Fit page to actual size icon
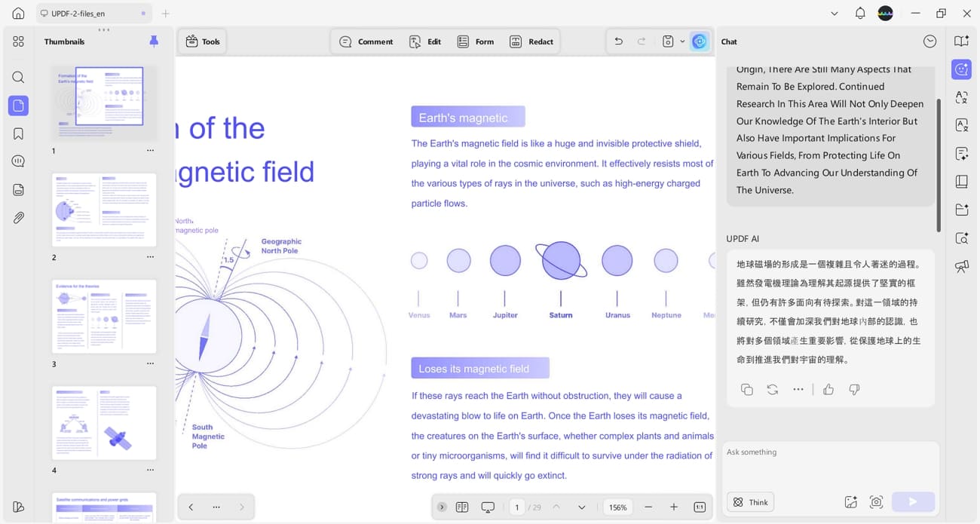 (700, 507)
